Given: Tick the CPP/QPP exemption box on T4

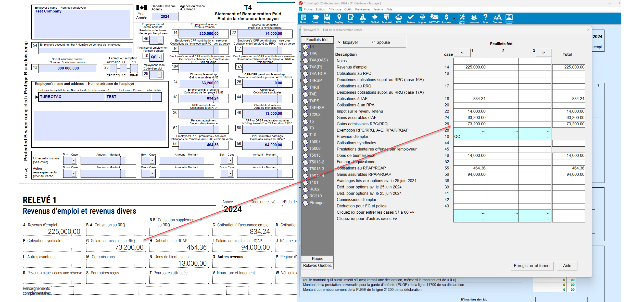Looking at the screenshot, I should (113, 68).
